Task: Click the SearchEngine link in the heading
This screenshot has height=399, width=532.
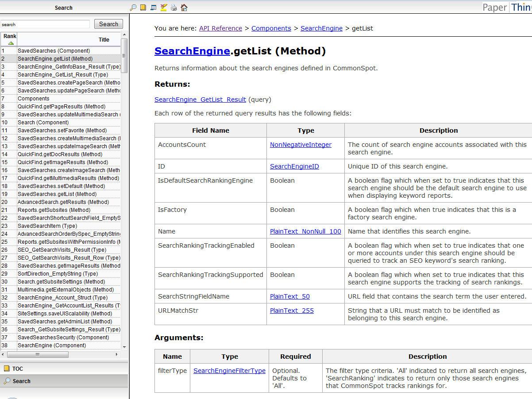Action: tap(192, 51)
